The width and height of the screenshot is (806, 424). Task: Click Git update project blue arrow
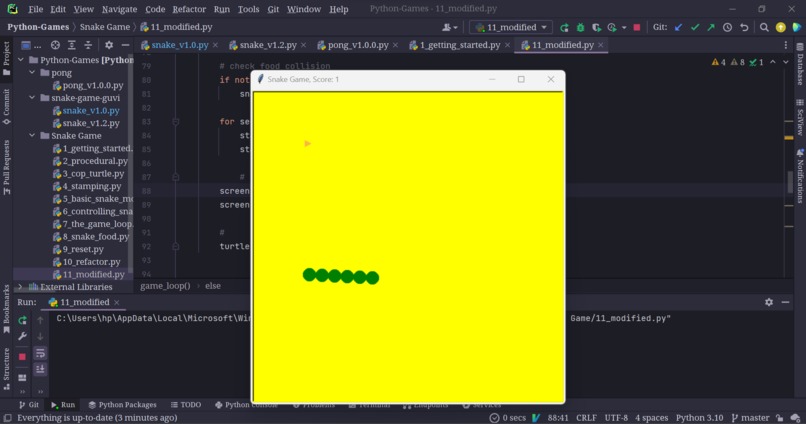[x=679, y=27]
